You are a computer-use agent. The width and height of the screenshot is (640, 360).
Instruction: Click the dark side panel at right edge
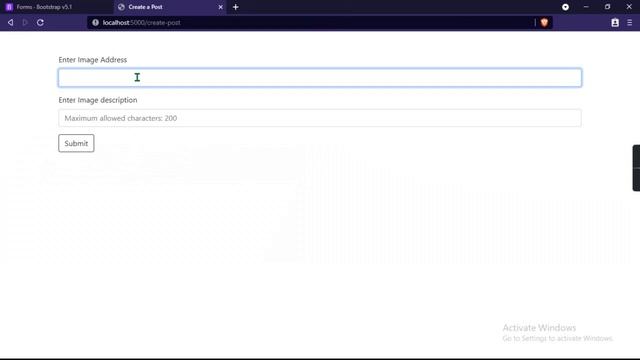[x=636, y=168]
